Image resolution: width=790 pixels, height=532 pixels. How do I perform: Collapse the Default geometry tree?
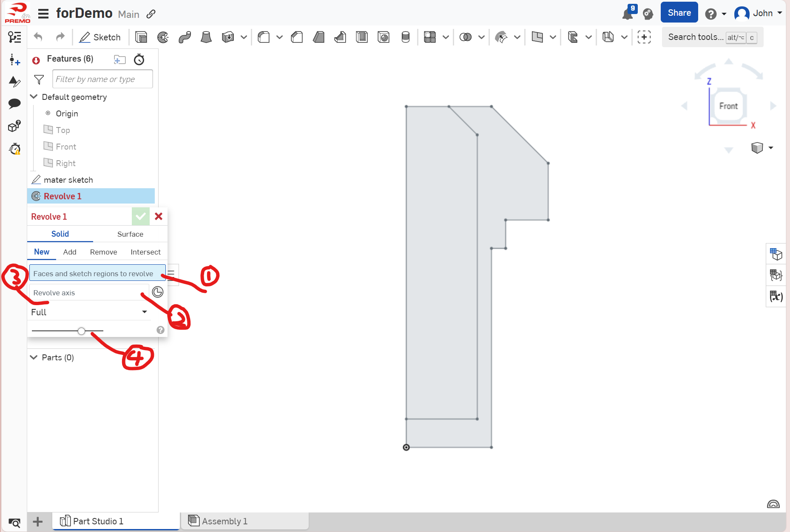pyautogui.click(x=34, y=97)
